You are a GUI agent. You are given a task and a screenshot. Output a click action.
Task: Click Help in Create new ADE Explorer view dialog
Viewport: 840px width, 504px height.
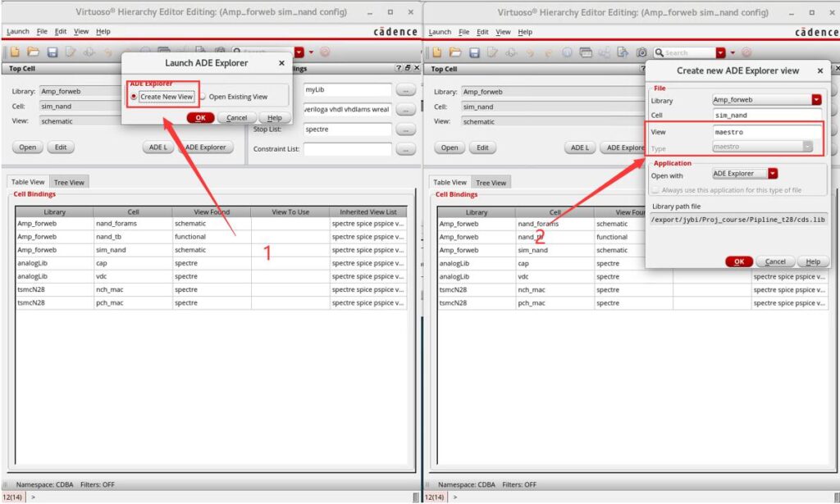coord(813,261)
